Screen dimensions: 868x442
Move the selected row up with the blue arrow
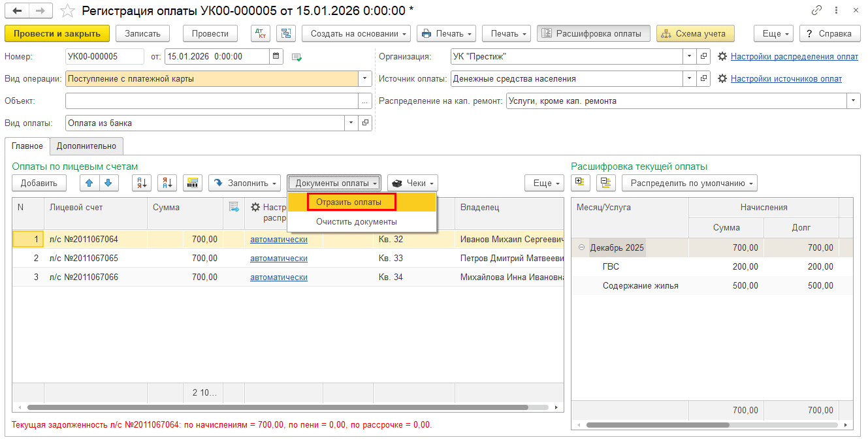[89, 183]
